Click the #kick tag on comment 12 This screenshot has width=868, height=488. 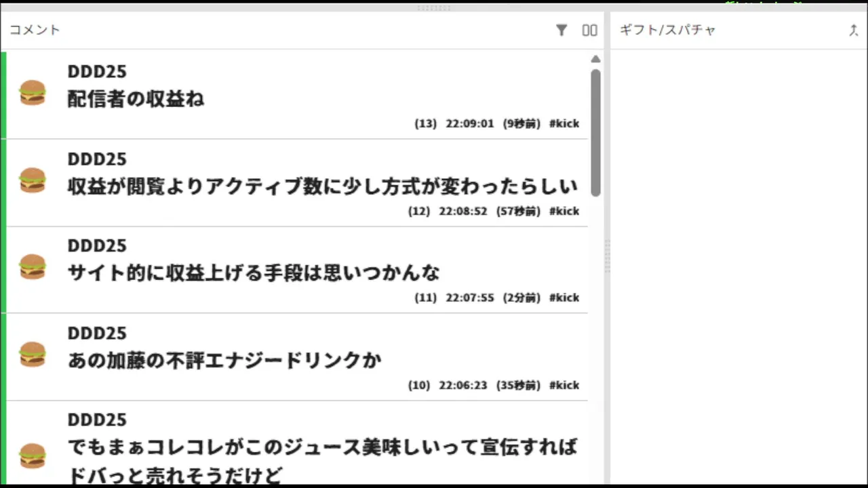pos(564,211)
